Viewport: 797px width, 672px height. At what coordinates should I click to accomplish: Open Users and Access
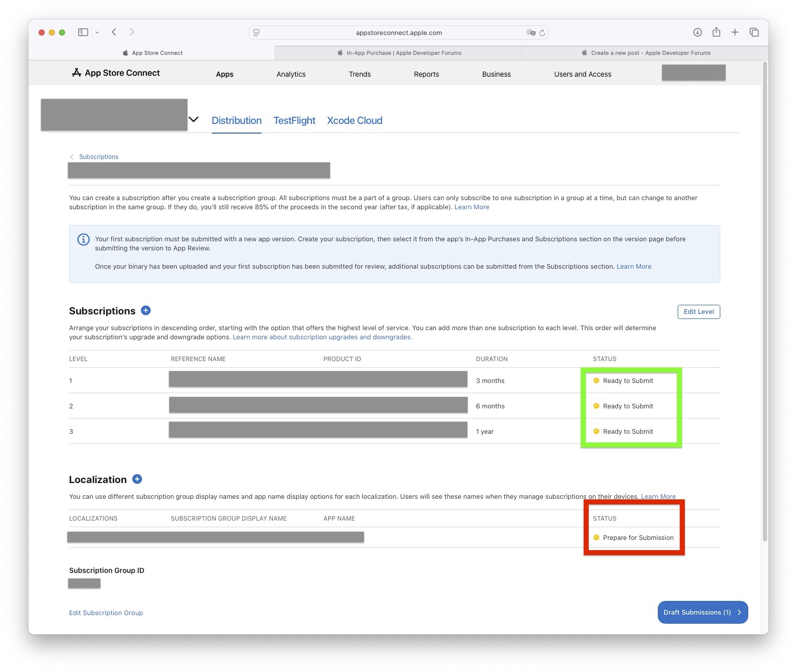583,74
